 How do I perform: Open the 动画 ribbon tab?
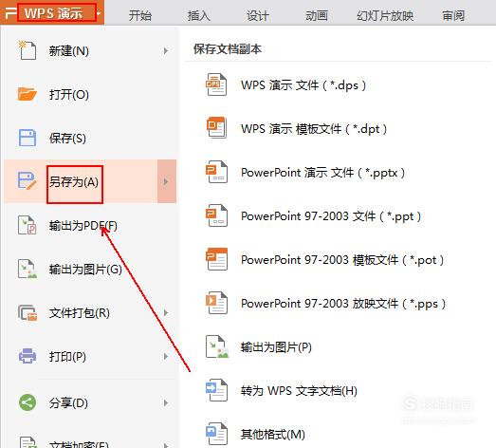tap(317, 15)
